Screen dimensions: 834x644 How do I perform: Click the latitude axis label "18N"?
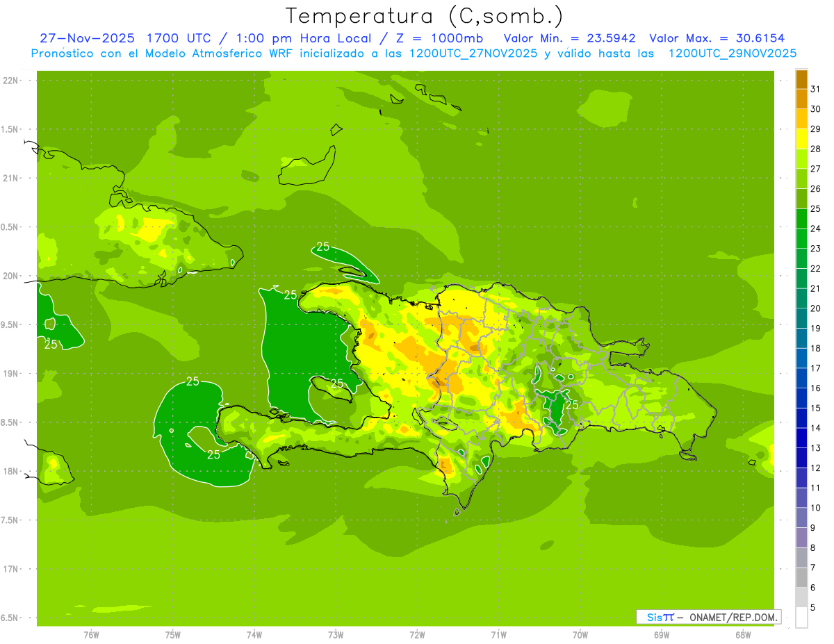click(x=11, y=472)
